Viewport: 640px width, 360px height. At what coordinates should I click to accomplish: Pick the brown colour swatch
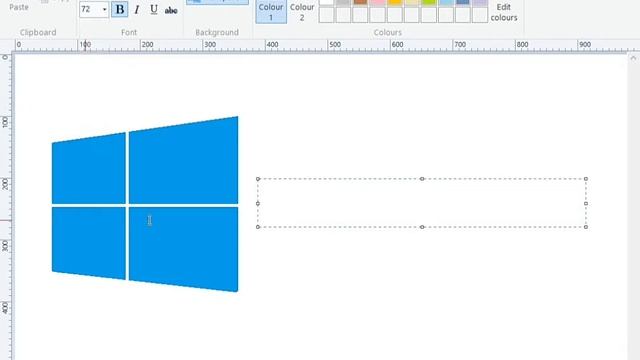[x=360, y=2]
